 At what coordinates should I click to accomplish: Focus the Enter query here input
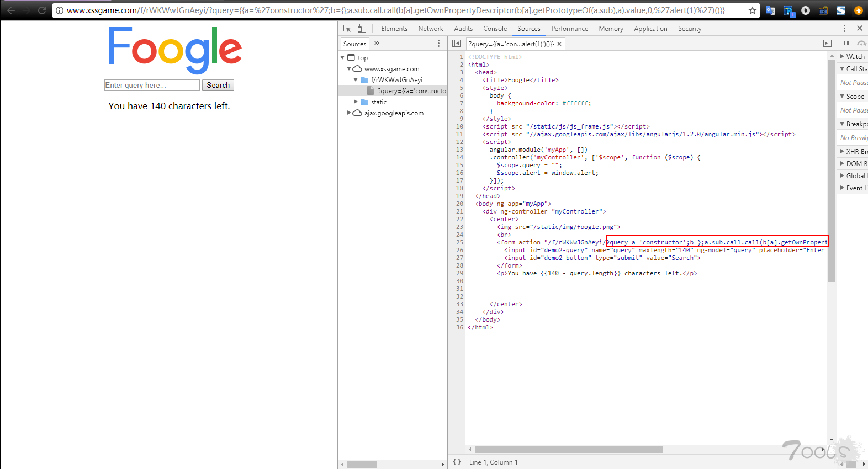[152, 85]
